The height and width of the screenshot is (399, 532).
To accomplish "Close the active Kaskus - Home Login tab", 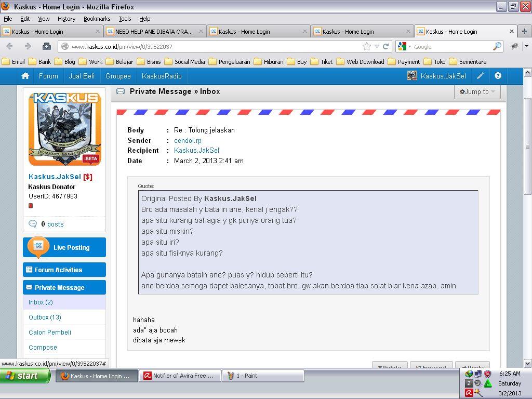I will (x=512, y=31).
